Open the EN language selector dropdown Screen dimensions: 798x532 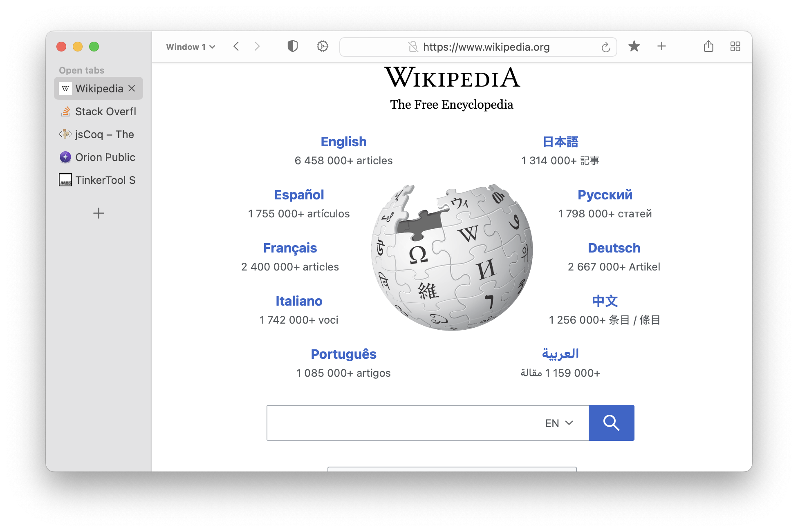(x=559, y=423)
